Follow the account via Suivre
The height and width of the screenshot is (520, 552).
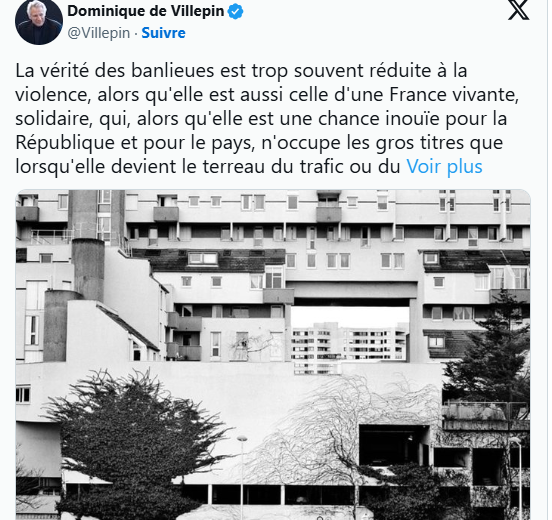click(163, 33)
